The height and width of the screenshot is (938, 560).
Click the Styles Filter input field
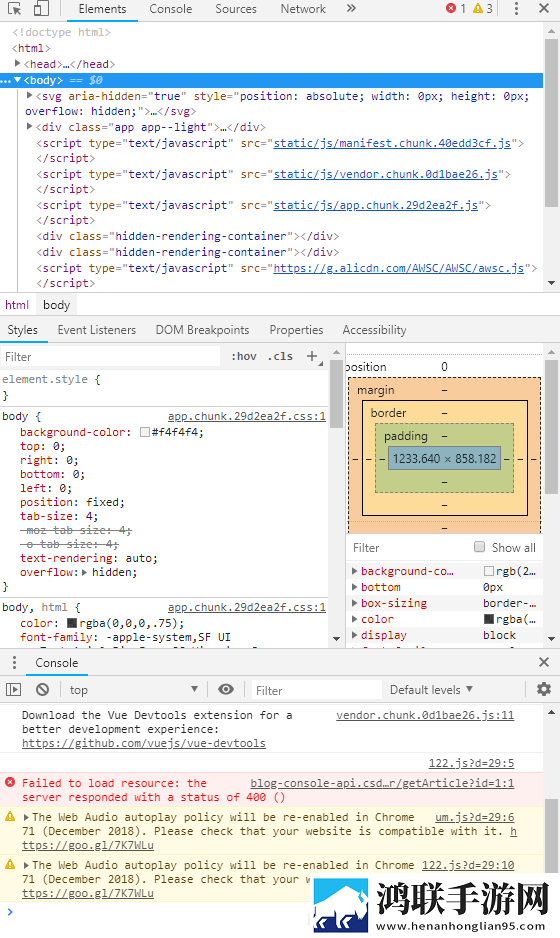pos(110,357)
